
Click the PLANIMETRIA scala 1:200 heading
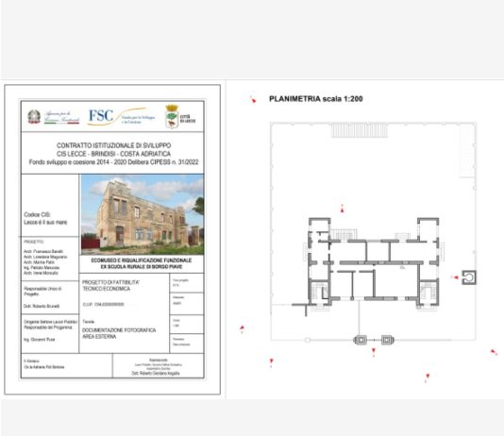tap(316, 99)
